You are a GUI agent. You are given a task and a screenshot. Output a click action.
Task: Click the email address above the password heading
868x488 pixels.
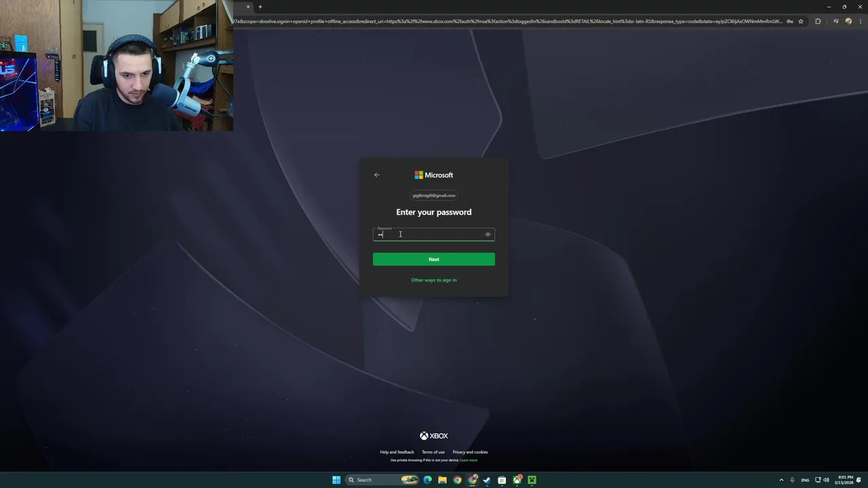(x=434, y=195)
